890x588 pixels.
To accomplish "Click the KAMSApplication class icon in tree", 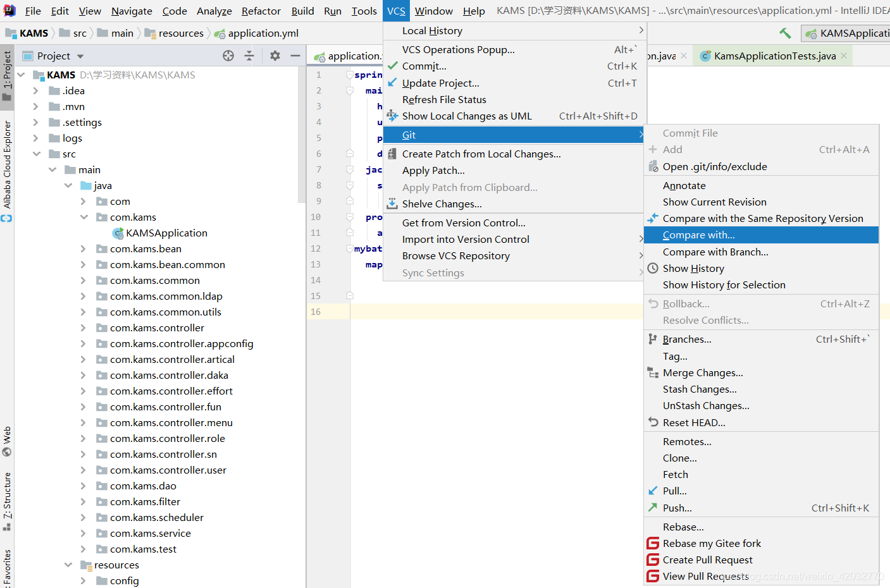I will 118,233.
